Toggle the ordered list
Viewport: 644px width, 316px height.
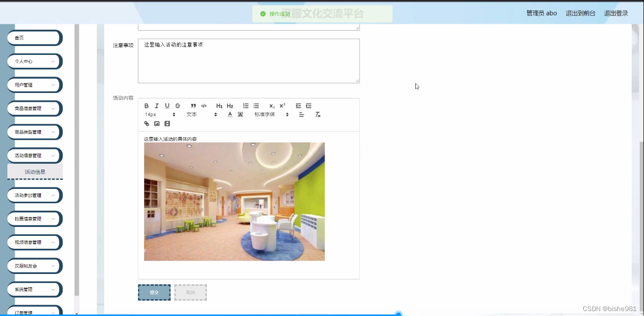[x=245, y=105]
